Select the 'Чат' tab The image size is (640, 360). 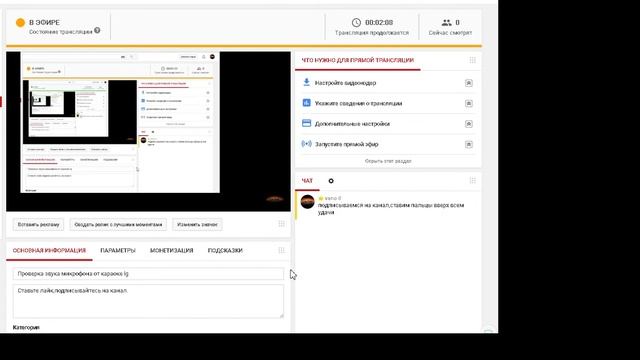tap(307, 181)
